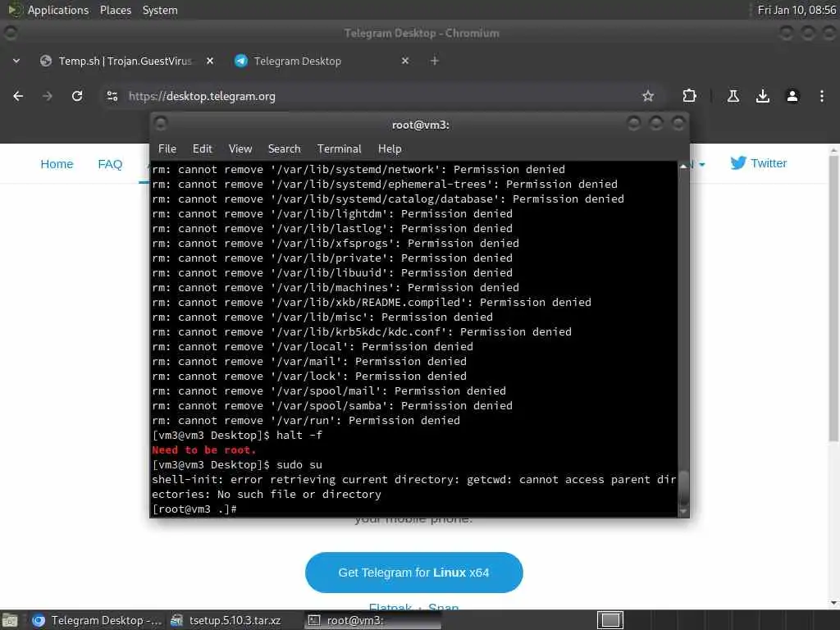Maximize the root@vm3 terminal window
Screen dimensions: 840x630
(655, 124)
